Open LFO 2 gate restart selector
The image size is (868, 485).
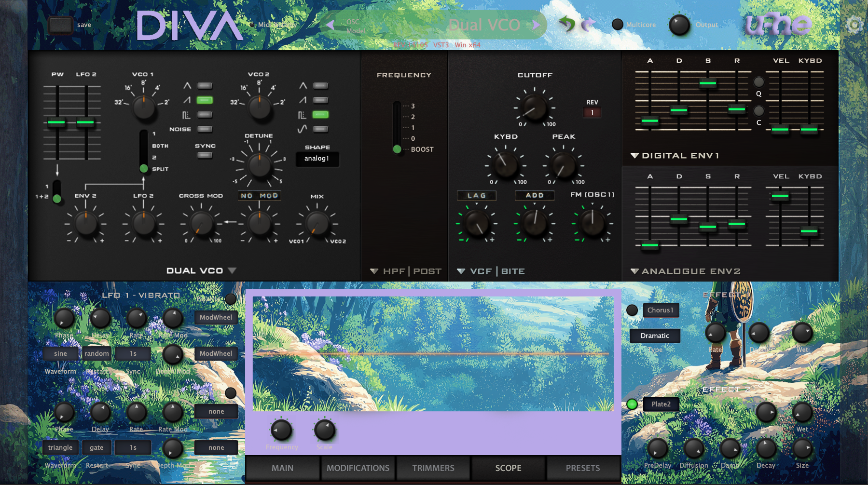(96, 448)
